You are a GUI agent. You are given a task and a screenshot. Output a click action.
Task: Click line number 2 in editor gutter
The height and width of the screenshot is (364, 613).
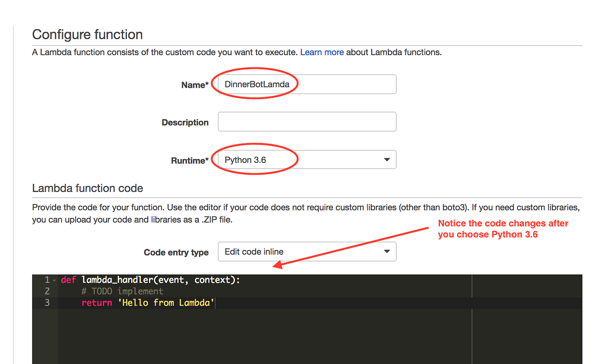point(47,292)
